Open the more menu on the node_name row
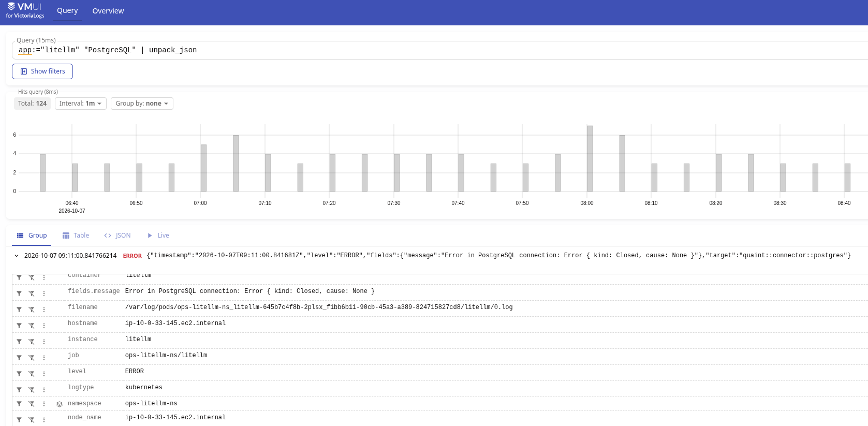This screenshot has width=868, height=426. point(44,420)
